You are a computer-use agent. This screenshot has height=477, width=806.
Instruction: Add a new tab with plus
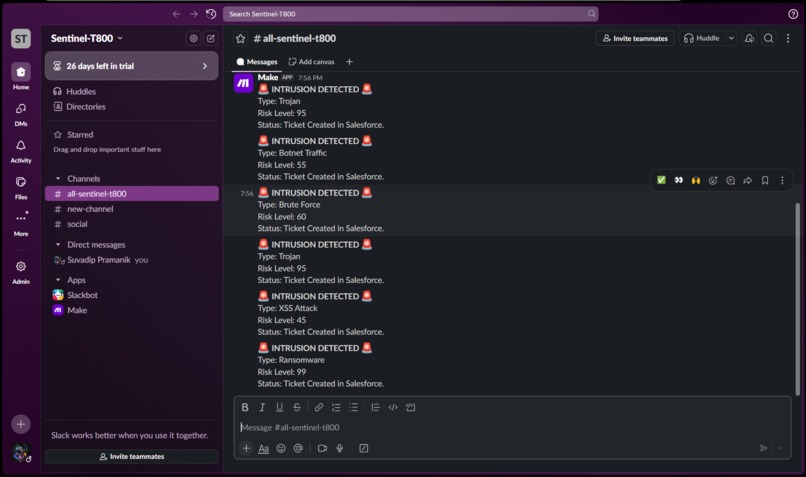tap(350, 62)
